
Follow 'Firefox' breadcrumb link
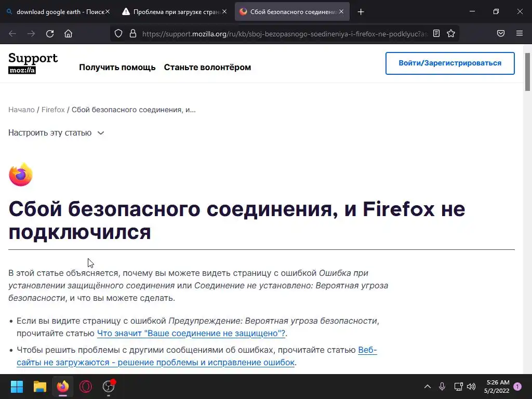[53, 110]
